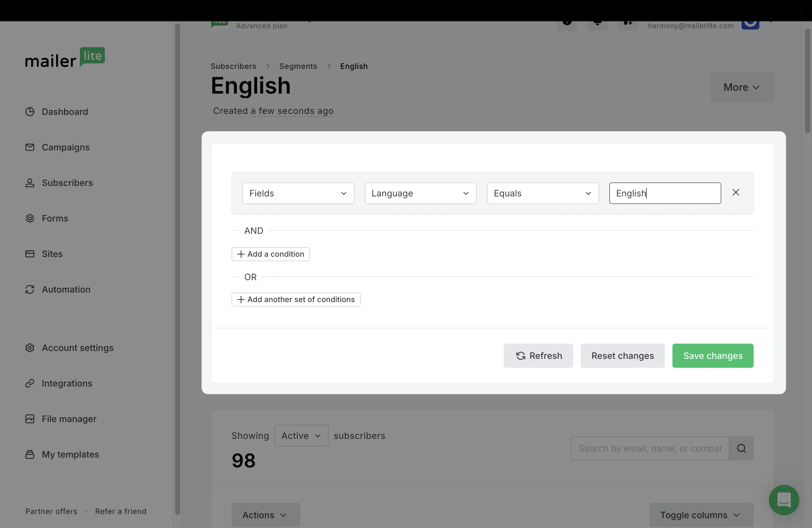Click Add a condition button
This screenshot has height=528, width=812.
270,254
